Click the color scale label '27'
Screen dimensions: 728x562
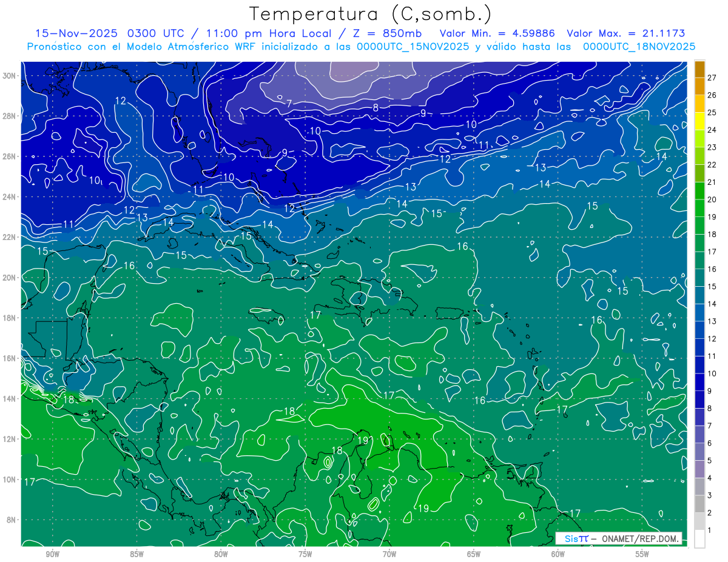click(x=712, y=77)
